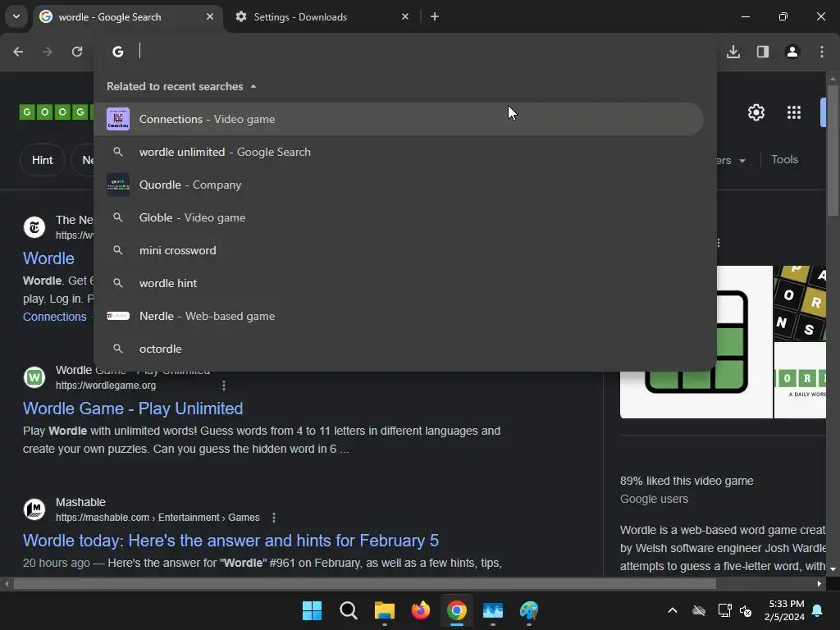Click the vertical scrollbar down arrow
The width and height of the screenshot is (840, 630).
(833, 569)
